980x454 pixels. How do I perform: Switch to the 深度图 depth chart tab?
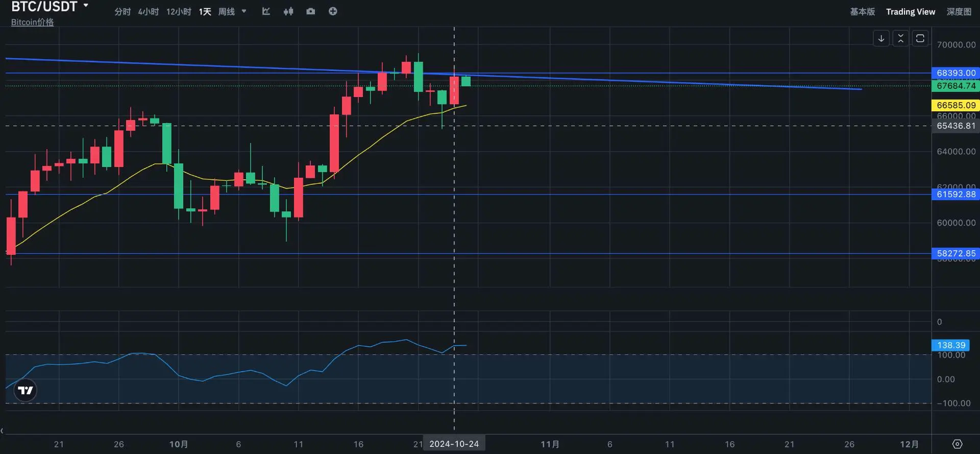tap(959, 12)
